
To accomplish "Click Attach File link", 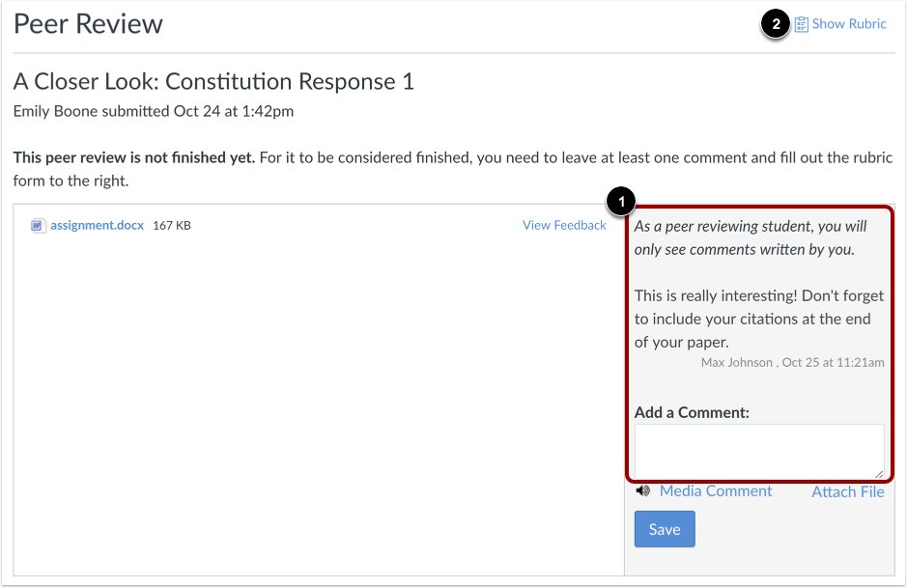I will (x=847, y=491).
